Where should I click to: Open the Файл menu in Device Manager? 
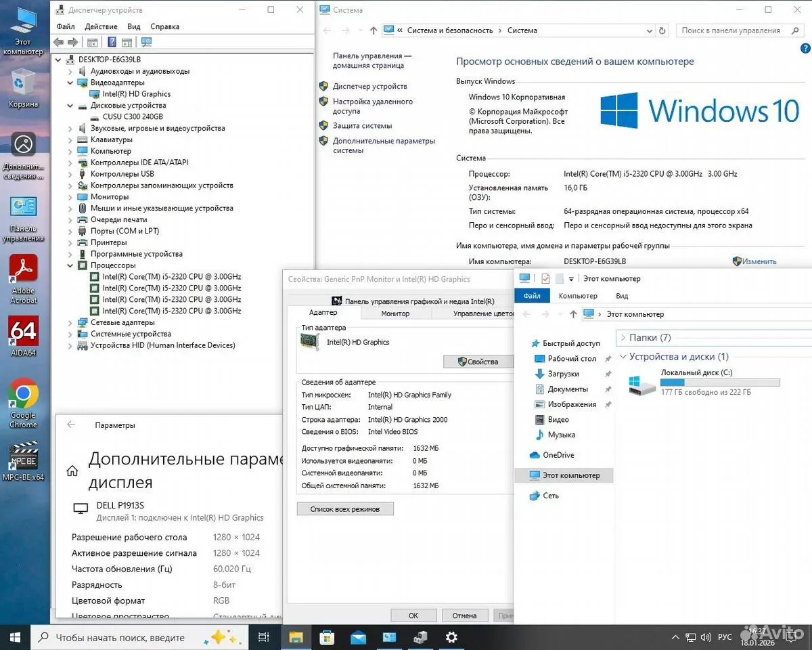[x=66, y=26]
